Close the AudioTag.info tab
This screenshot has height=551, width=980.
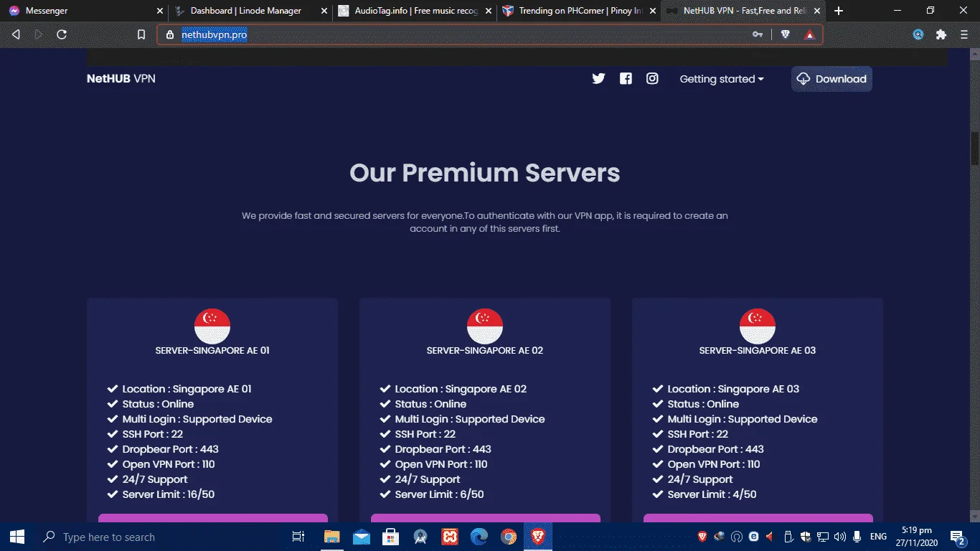[489, 11]
